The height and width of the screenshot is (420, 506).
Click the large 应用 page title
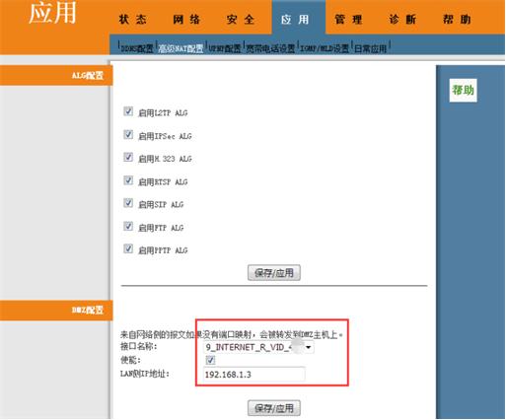(x=52, y=13)
